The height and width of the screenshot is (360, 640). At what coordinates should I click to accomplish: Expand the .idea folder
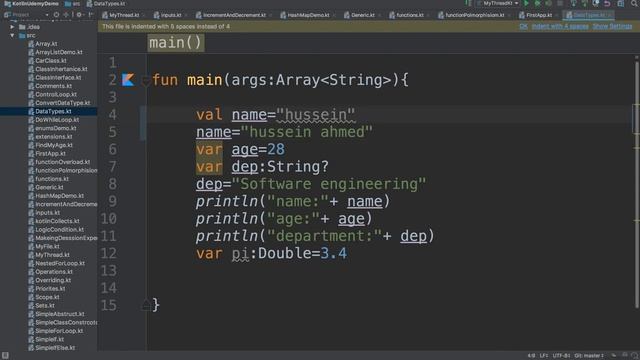tap(12, 27)
